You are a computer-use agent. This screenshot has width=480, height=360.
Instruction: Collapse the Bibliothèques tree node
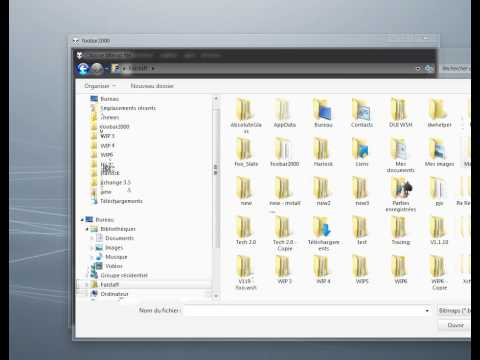(87, 229)
